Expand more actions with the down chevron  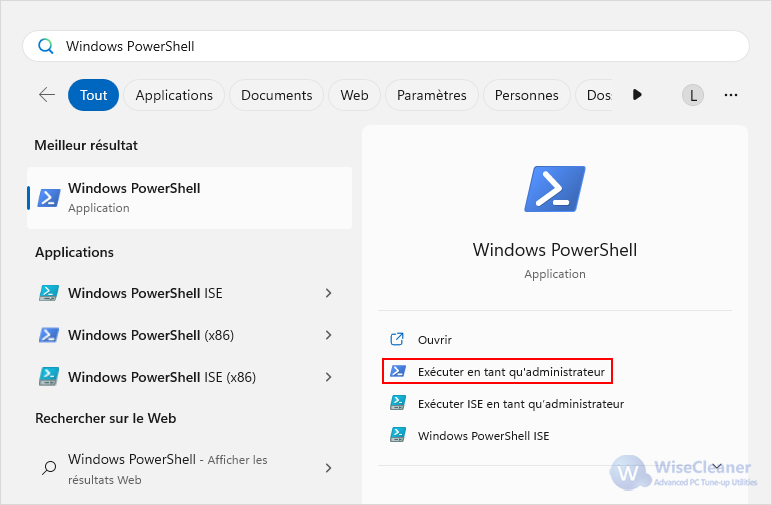[717, 466]
